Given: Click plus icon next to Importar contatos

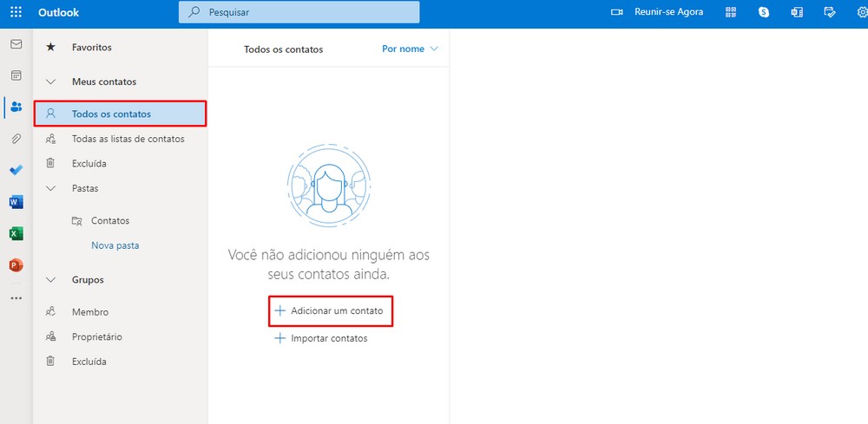Looking at the screenshot, I should click(280, 338).
